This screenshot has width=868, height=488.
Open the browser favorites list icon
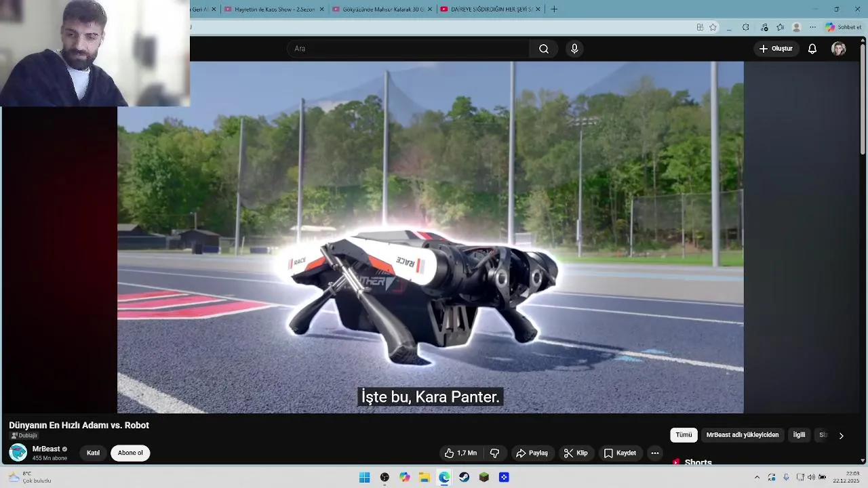(780, 27)
